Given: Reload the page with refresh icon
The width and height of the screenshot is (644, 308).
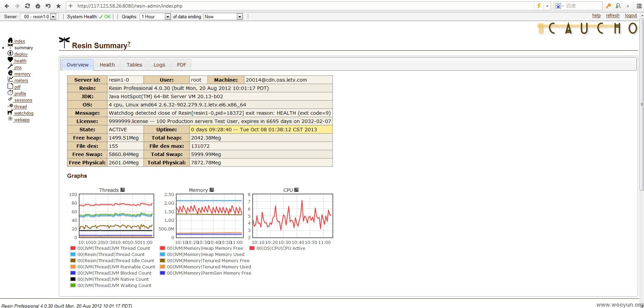Looking at the screenshot, I should click(x=28, y=6).
